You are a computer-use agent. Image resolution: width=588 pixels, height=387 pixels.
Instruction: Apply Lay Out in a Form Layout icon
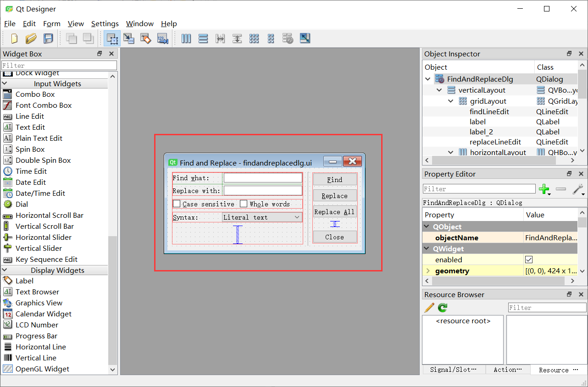click(x=271, y=39)
